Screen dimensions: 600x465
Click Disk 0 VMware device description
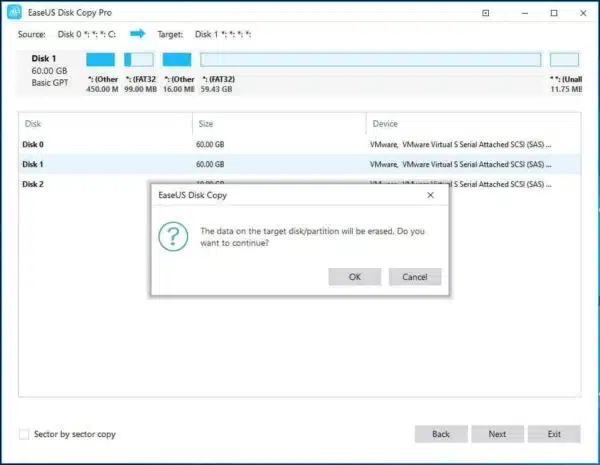point(461,145)
